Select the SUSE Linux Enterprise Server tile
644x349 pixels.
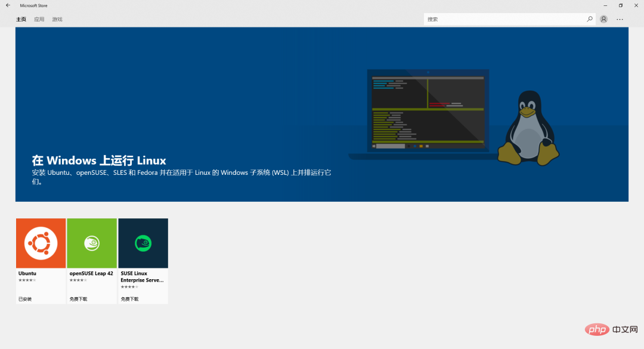click(x=143, y=261)
